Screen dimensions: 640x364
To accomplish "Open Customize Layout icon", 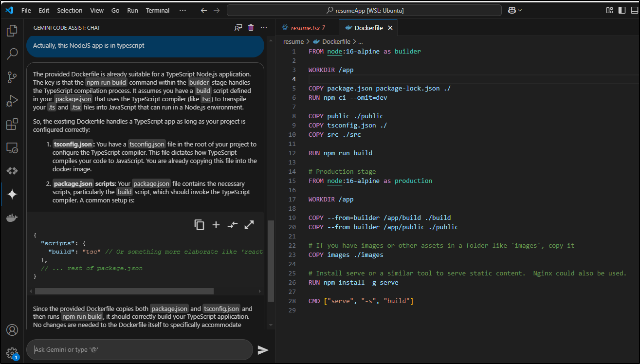I will [609, 10].
